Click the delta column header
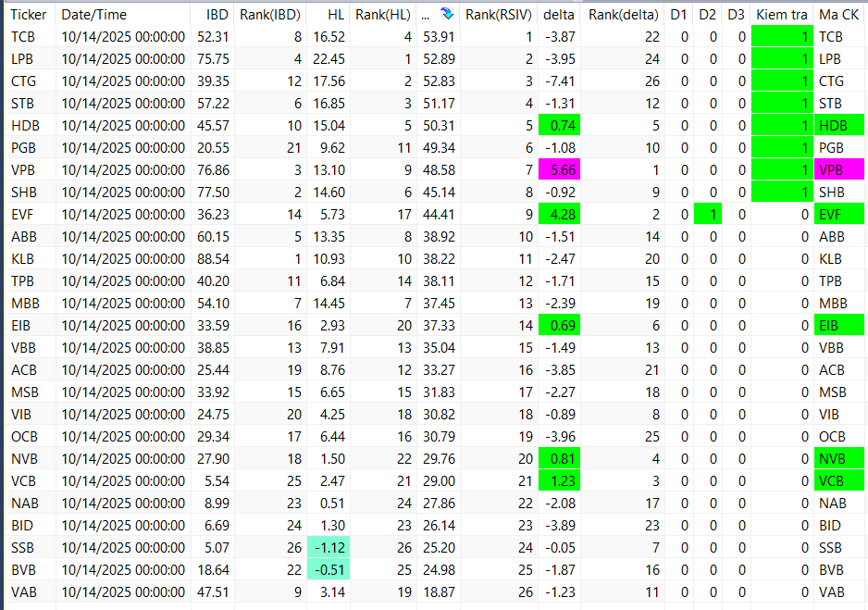 [559, 15]
